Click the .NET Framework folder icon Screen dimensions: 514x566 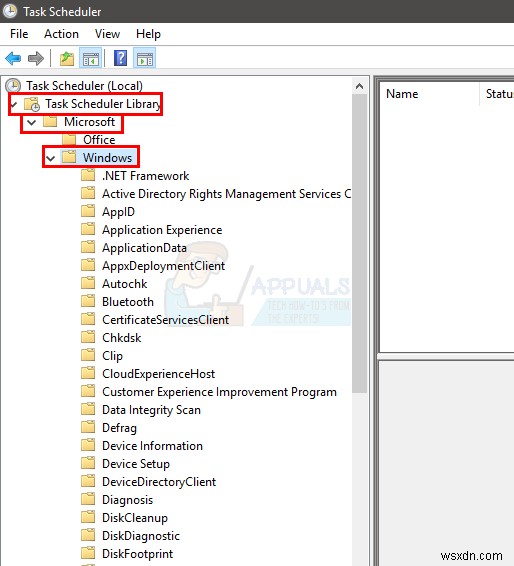click(88, 175)
